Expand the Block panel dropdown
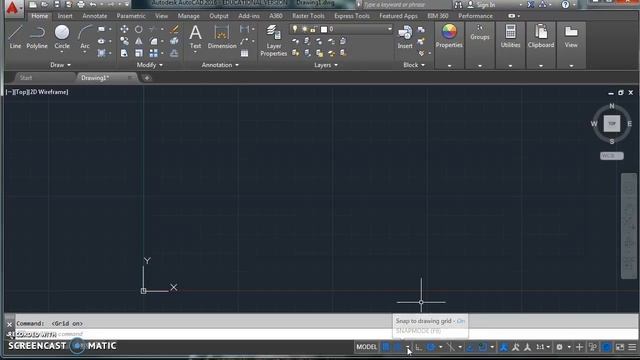 tap(414, 65)
